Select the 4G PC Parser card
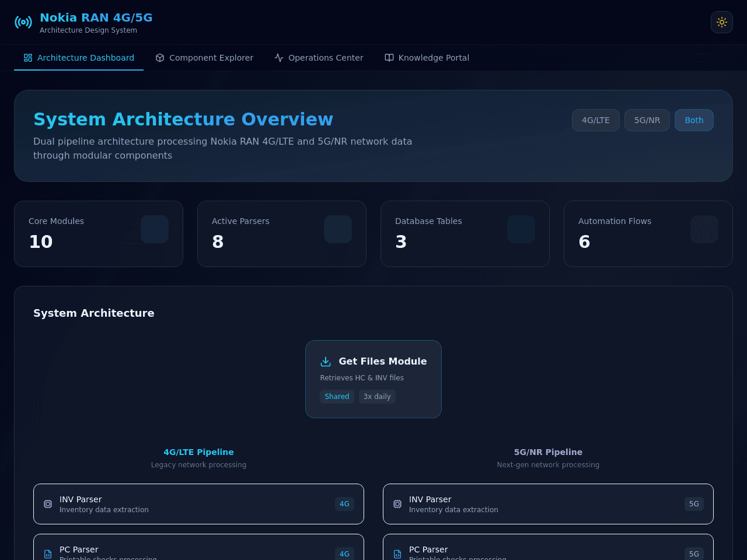The image size is (747, 560). click(198, 547)
